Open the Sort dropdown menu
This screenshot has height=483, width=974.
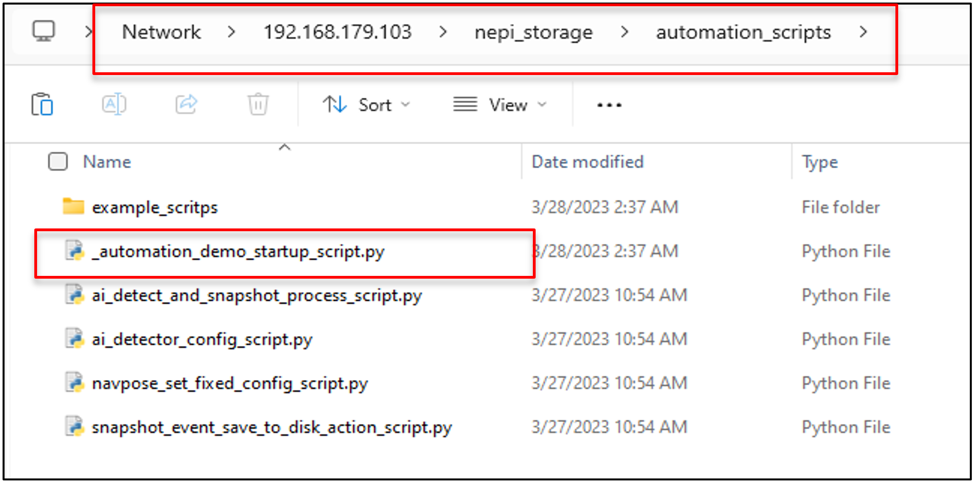[x=366, y=105]
